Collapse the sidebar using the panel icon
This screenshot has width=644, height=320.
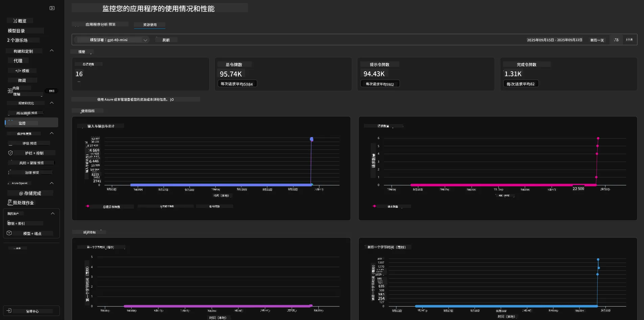click(52, 8)
